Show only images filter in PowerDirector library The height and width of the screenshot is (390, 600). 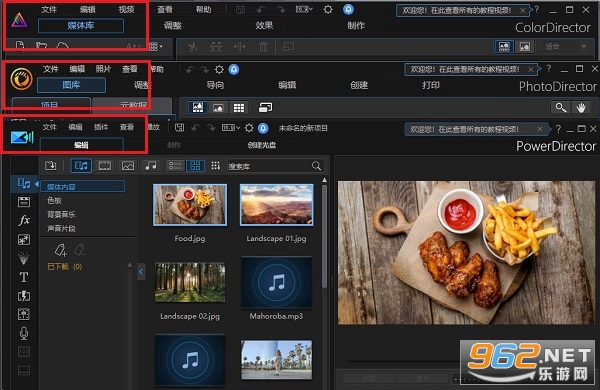point(127,166)
